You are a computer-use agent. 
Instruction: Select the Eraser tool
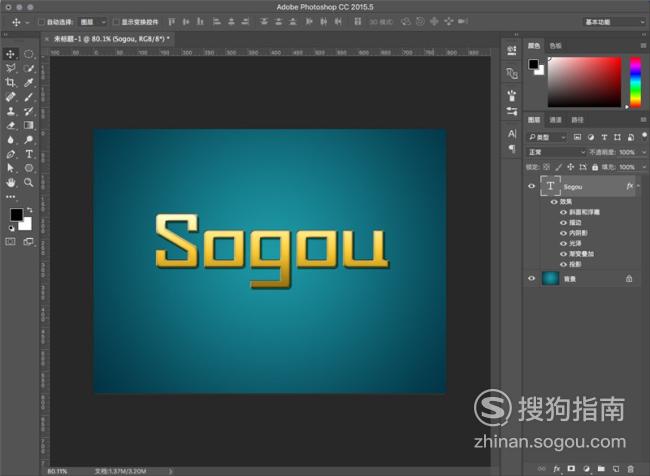click(10, 125)
